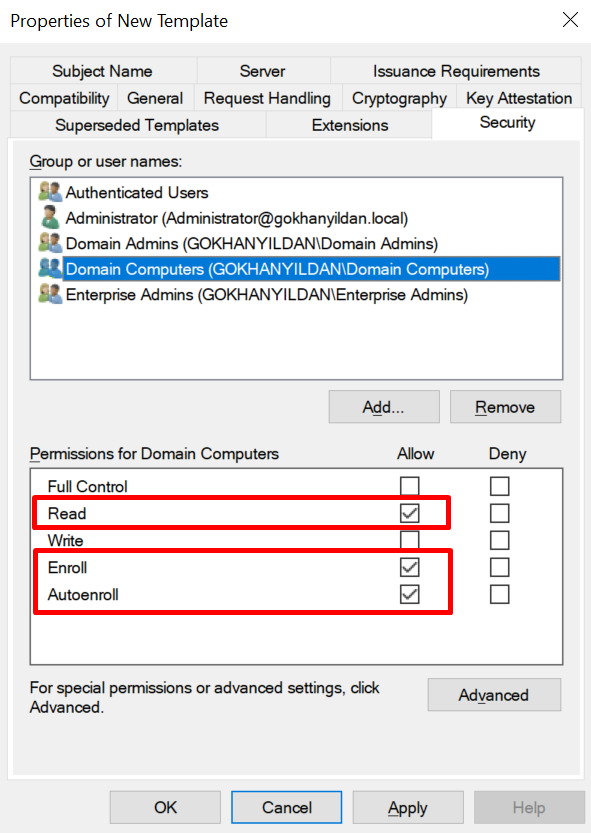Image resolution: width=591 pixels, height=833 pixels.
Task: Click the Authenticated Users group icon
Action: pyautogui.click(x=50, y=192)
